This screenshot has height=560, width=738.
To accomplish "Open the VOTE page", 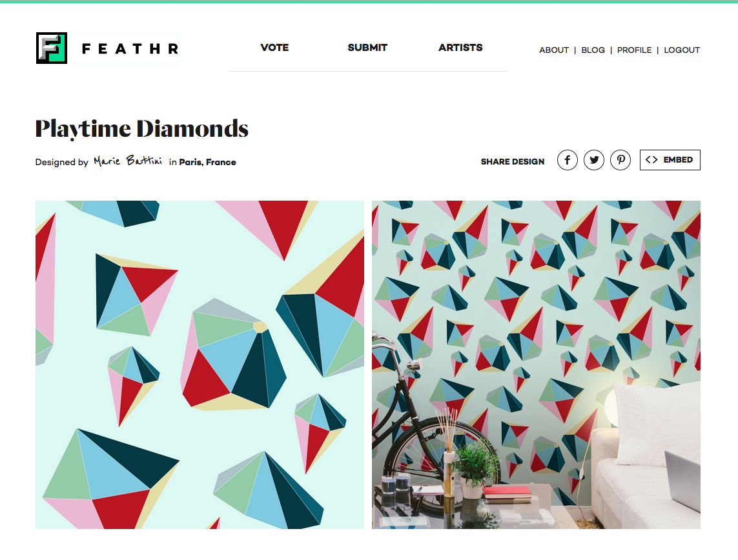I will tap(274, 48).
